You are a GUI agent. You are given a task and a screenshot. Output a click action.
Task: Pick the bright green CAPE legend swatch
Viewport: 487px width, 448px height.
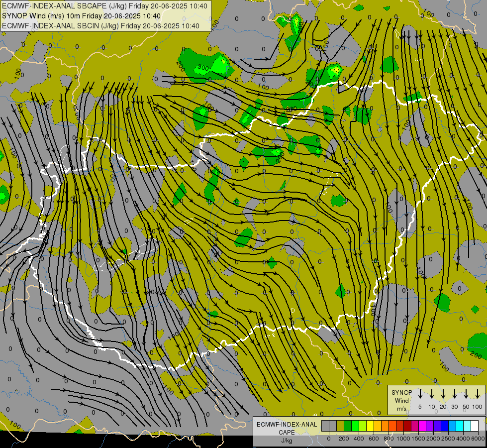coord(355,426)
